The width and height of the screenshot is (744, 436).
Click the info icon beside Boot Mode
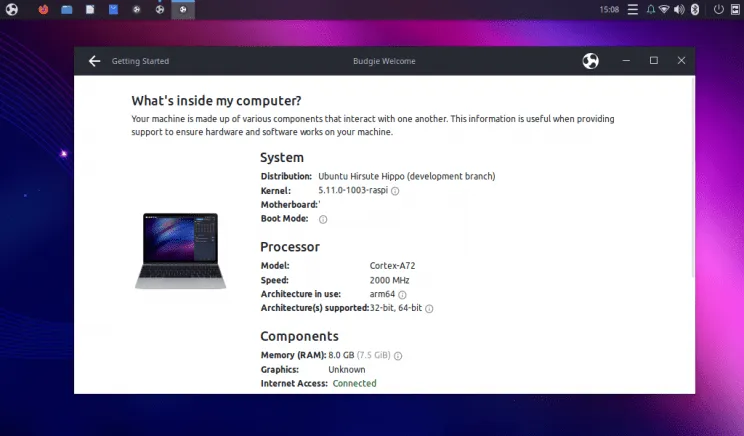point(323,219)
